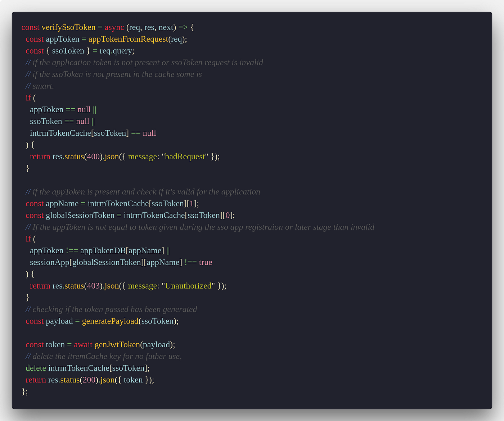The width and height of the screenshot is (504, 421).
Task: Select the status 403 code value
Action: (93, 286)
